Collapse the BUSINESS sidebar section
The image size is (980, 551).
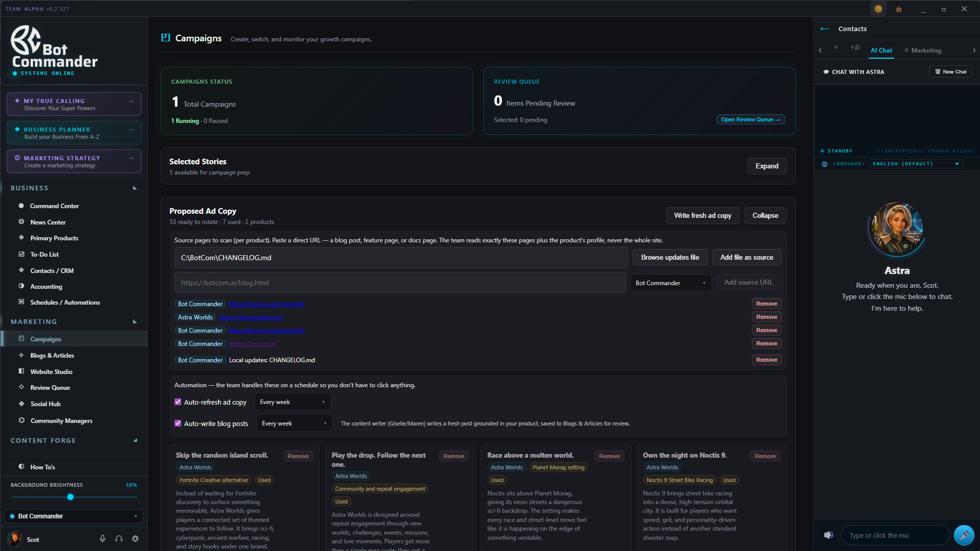tap(135, 188)
